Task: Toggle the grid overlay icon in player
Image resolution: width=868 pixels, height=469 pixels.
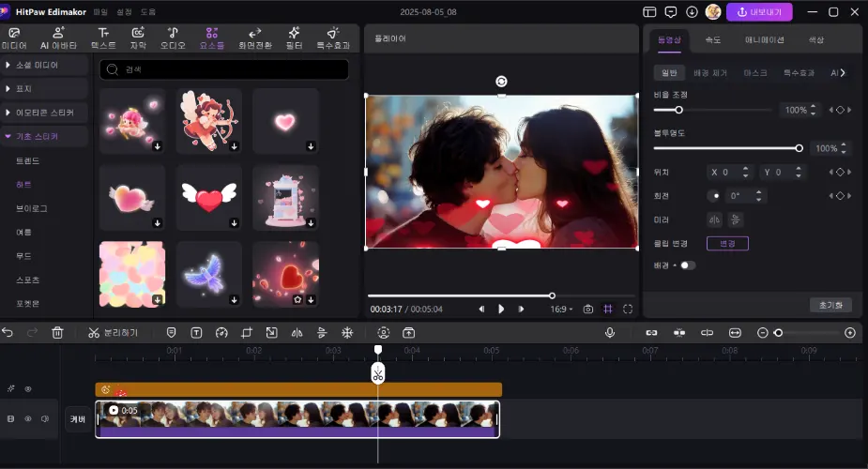Action: [x=608, y=310]
